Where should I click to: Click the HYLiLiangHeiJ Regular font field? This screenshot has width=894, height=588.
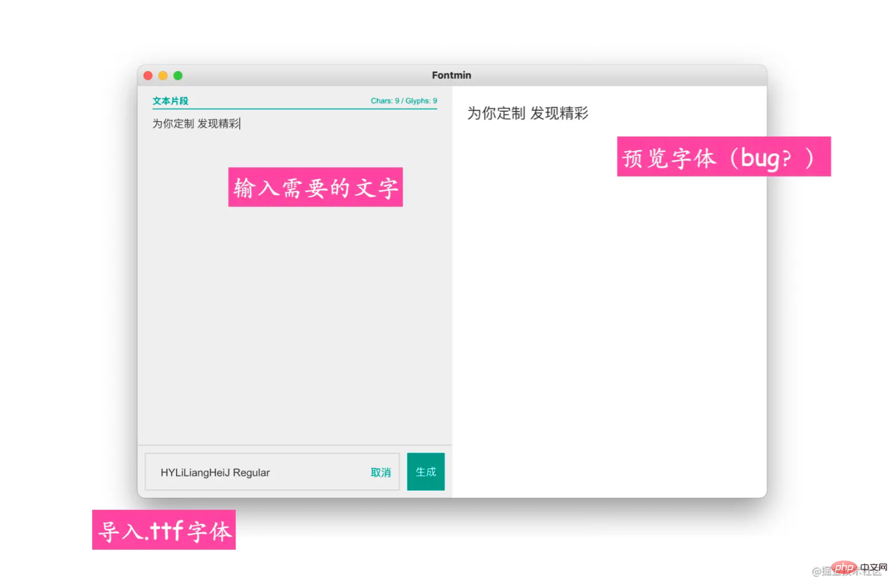coord(272,472)
